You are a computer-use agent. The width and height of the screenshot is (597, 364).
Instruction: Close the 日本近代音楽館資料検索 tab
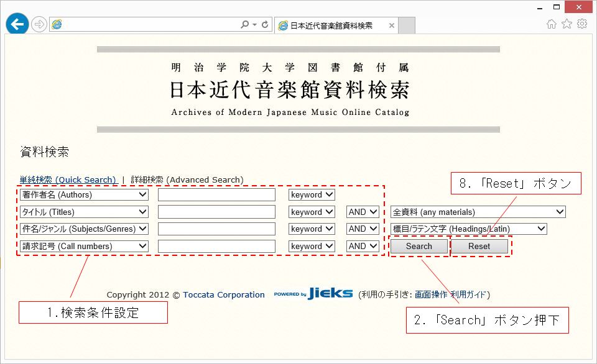pyautogui.click(x=391, y=26)
